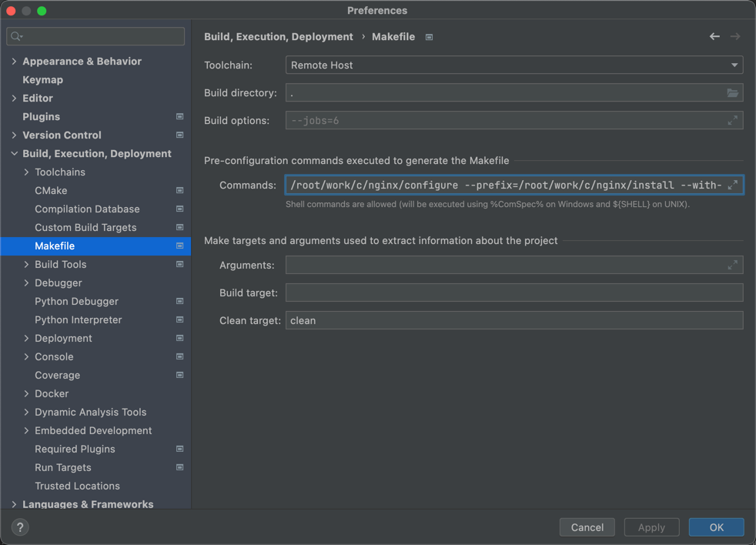Click the Build target input field
The image size is (756, 545).
click(513, 293)
